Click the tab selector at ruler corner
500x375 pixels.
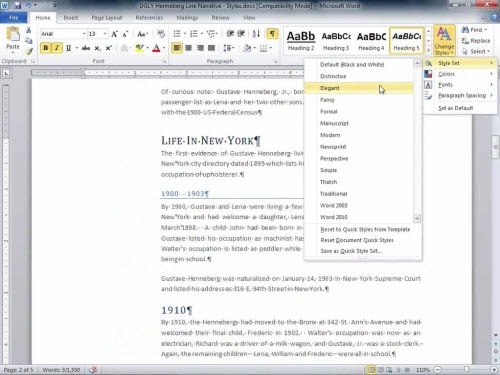6,73
